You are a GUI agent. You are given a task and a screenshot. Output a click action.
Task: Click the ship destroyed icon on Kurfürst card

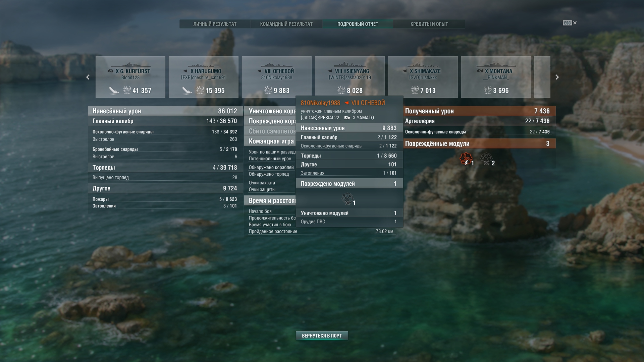[114, 90]
